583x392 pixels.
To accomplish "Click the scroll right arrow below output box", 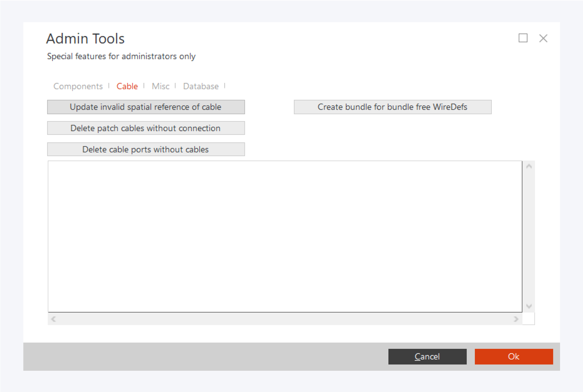I will tap(516, 319).
